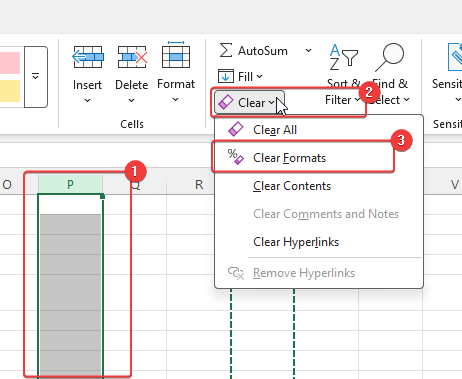Open the Clear dropdown chevron

(272, 102)
